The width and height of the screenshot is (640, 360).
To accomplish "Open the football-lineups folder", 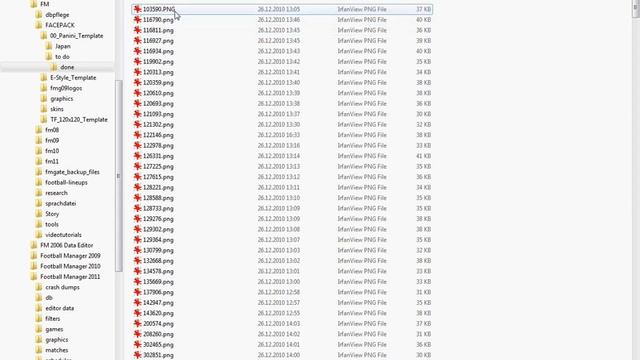I will pyautogui.click(x=66, y=182).
